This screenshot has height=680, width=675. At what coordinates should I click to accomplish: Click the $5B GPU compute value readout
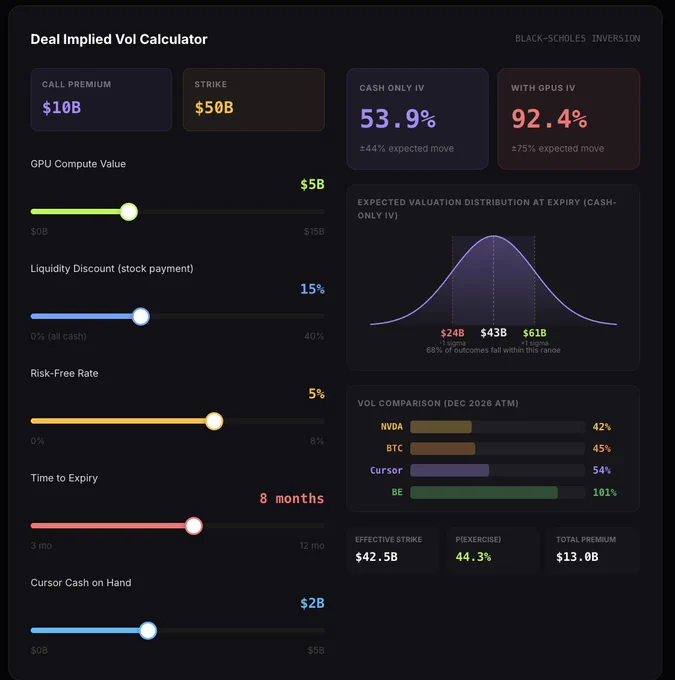tap(312, 184)
